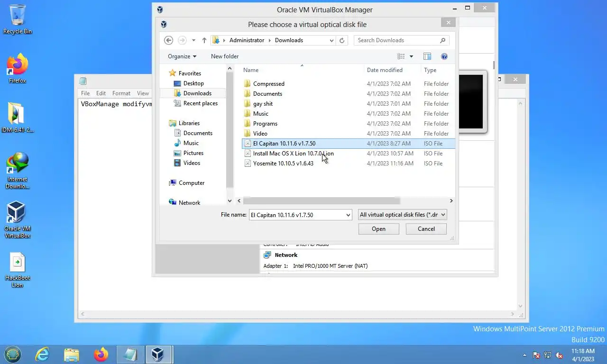Select the Internet Download Manager desktop shortcut

click(x=18, y=171)
